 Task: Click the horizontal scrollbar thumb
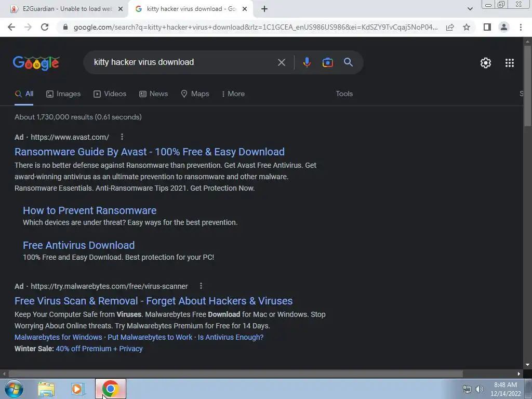coord(236,374)
